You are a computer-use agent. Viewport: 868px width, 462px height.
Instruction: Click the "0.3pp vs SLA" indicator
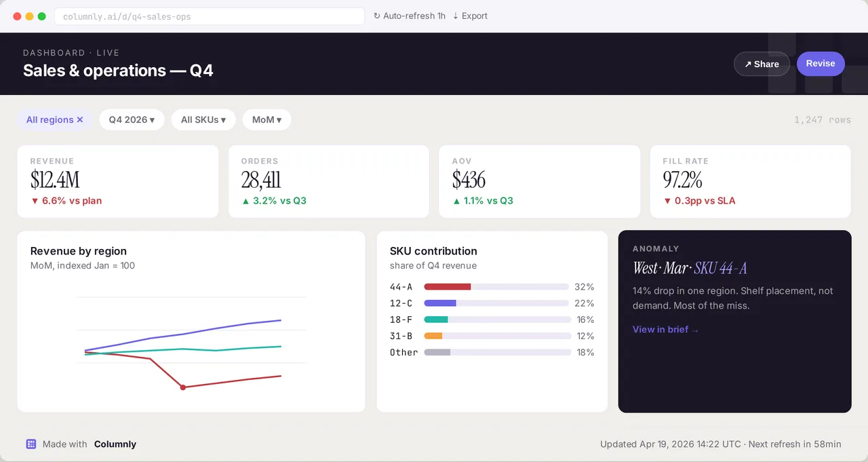[699, 201]
